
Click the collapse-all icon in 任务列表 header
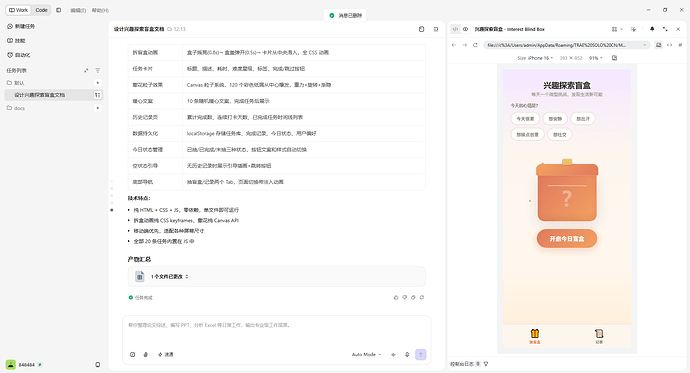point(86,70)
